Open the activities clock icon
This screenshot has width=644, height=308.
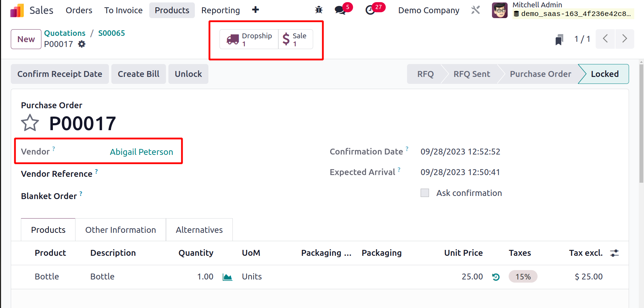coord(371,10)
